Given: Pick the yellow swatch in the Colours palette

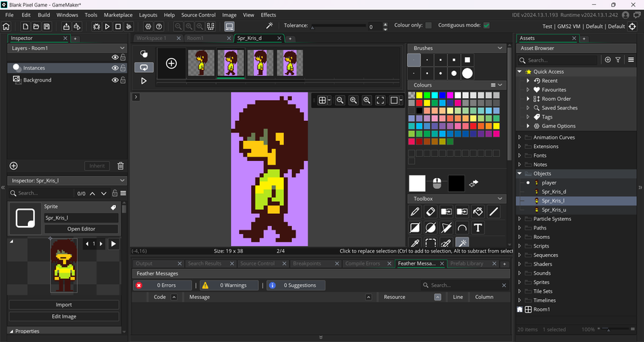Looking at the screenshot, I should 419,95.
